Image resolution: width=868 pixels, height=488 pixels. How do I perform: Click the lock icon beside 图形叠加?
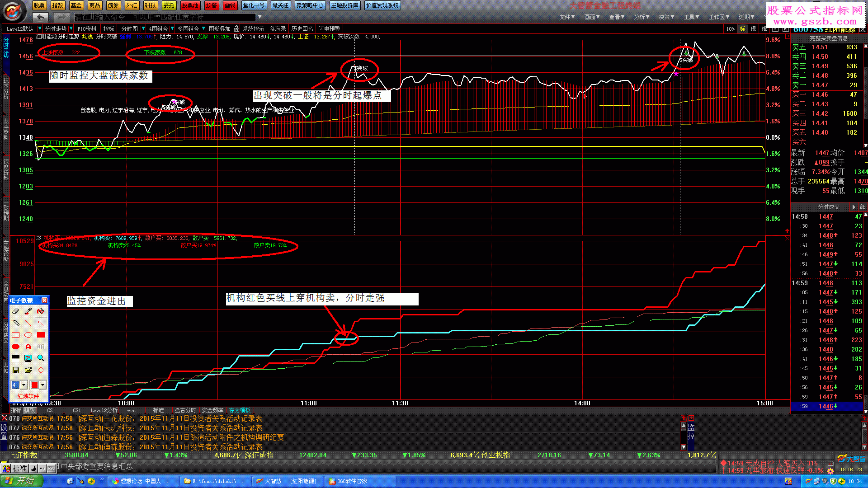(236, 28)
